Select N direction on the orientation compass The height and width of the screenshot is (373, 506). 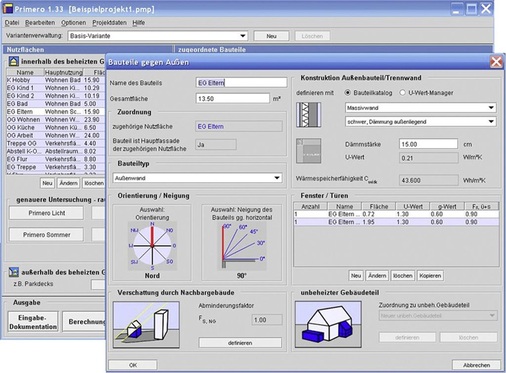click(x=152, y=224)
